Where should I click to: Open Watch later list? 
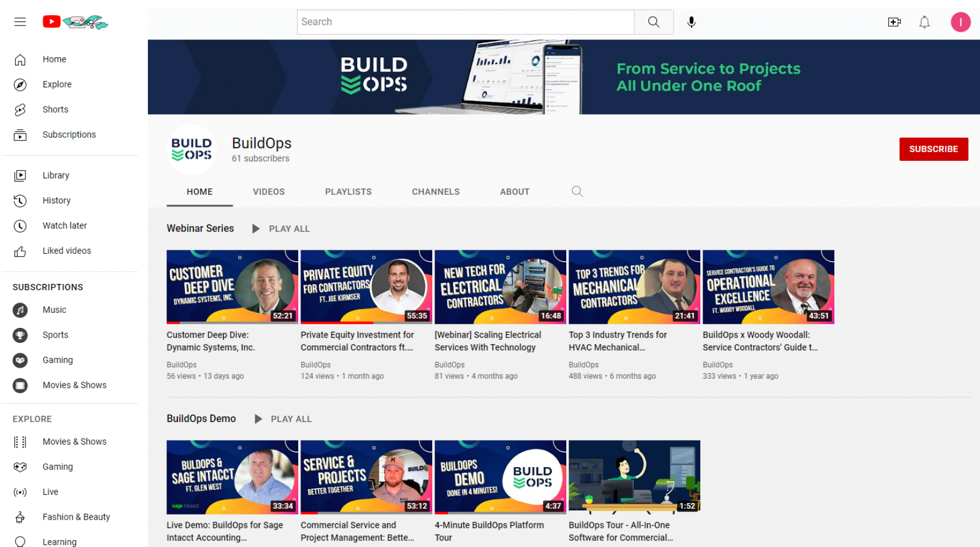pos(70,226)
